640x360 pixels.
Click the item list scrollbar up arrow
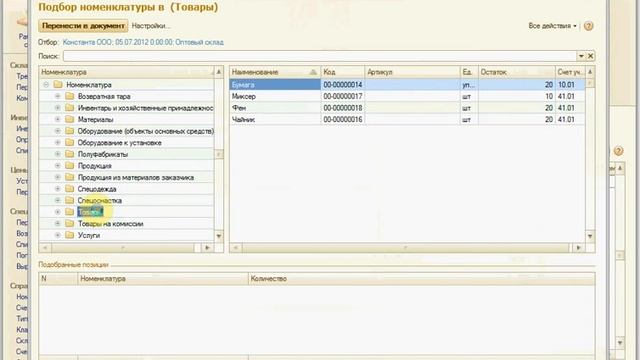tap(590, 72)
